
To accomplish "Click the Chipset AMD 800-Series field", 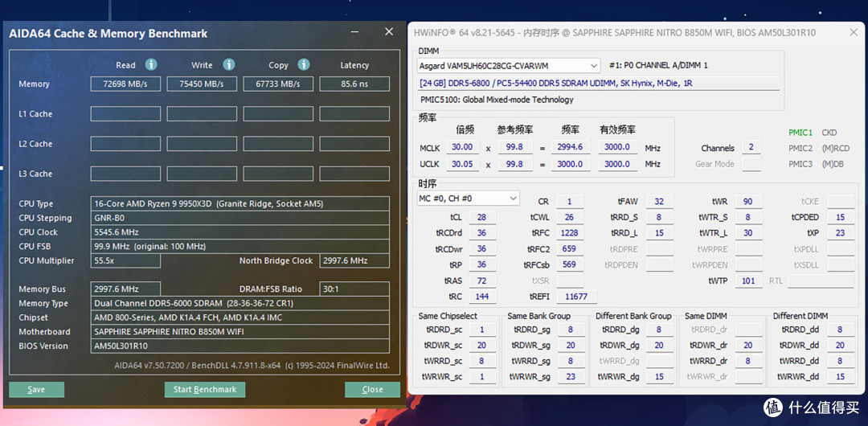I will pyautogui.click(x=240, y=317).
